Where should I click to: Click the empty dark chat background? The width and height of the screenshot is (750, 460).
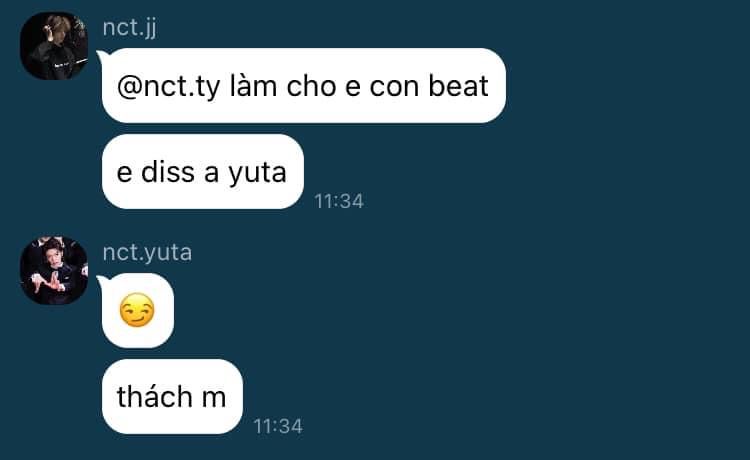click(x=574, y=287)
